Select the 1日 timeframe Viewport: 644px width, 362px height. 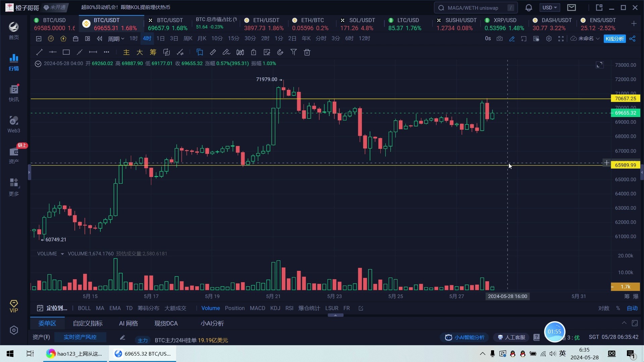point(160,39)
